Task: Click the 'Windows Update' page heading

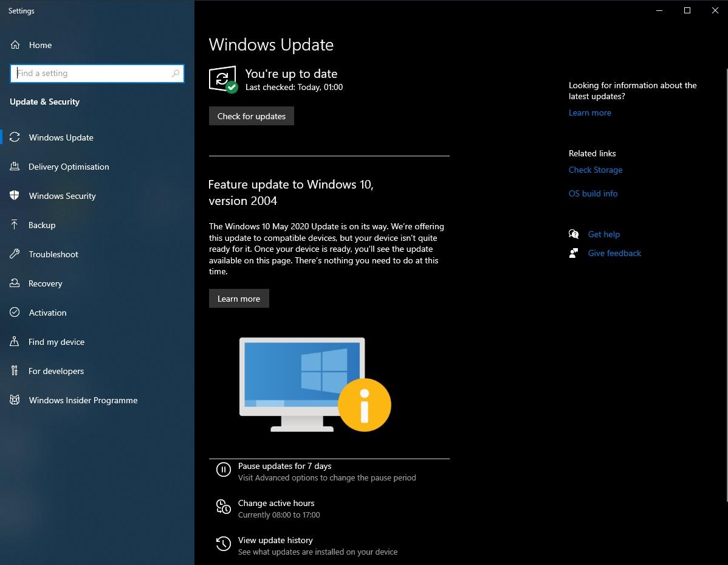Action: point(271,44)
